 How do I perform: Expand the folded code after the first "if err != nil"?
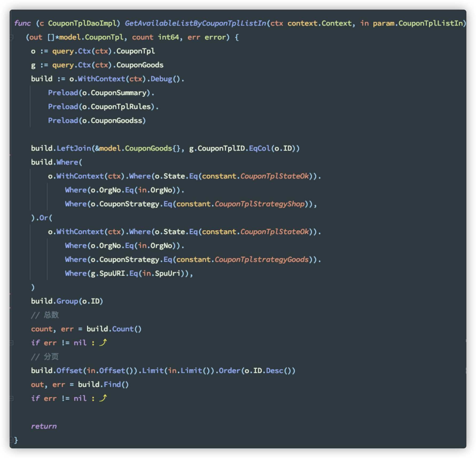[x=11, y=343]
